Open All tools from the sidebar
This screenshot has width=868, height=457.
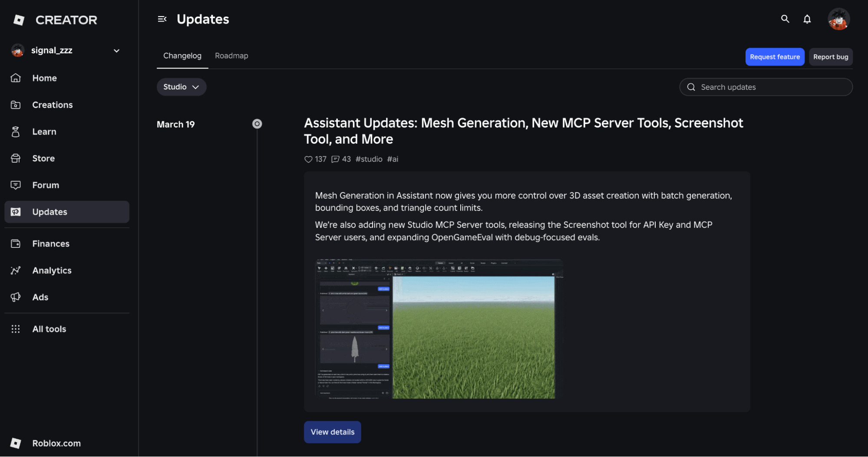tap(67, 329)
